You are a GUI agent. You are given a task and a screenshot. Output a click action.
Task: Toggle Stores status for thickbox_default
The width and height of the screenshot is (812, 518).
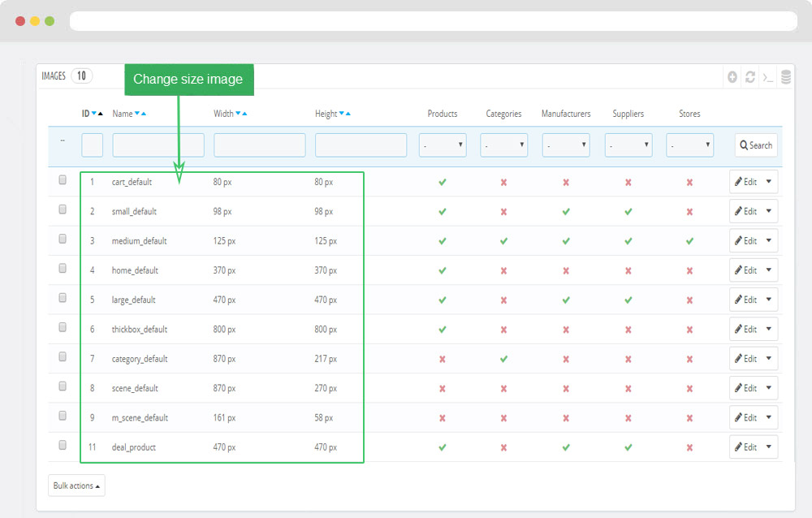coord(689,330)
